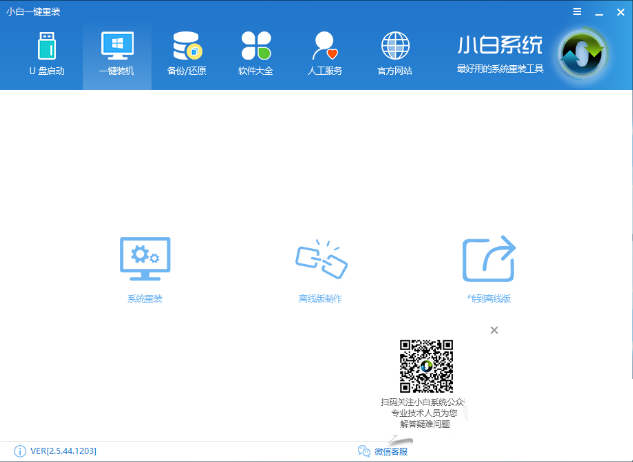
Task: Minimize the 小白一键重装 window
Action: (x=597, y=11)
